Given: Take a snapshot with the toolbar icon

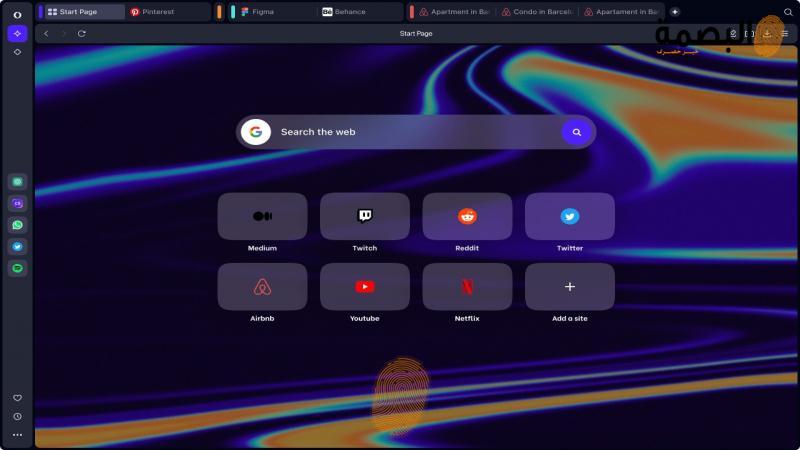Looking at the screenshot, I should coord(749,34).
